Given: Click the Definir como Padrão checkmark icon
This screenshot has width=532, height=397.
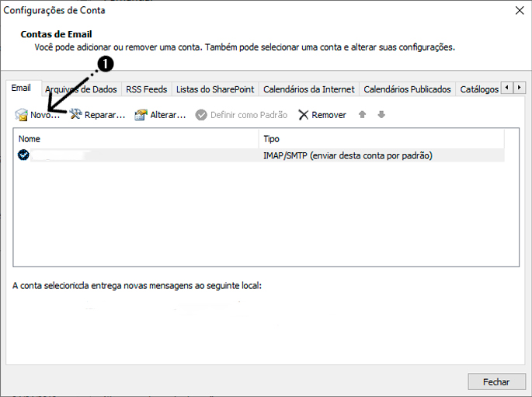Looking at the screenshot, I should tap(201, 115).
